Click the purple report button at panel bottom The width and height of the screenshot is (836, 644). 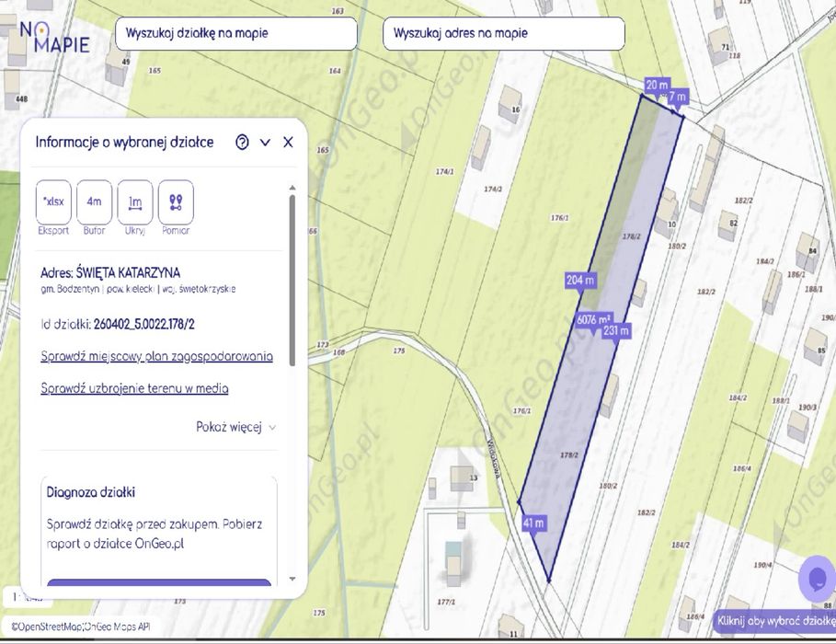tap(159, 582)
